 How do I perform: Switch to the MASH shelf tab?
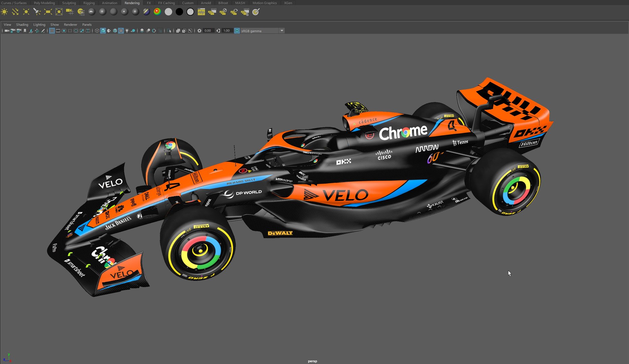240,3
